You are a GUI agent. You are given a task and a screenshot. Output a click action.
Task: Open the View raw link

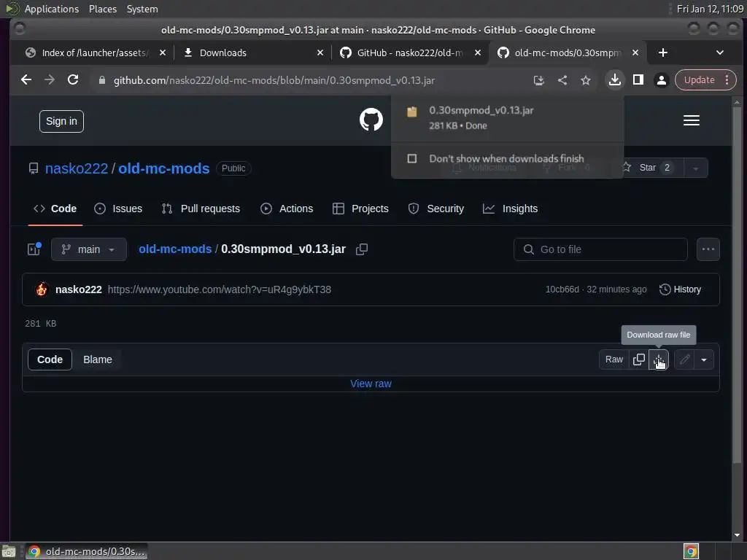click(371, 384)
